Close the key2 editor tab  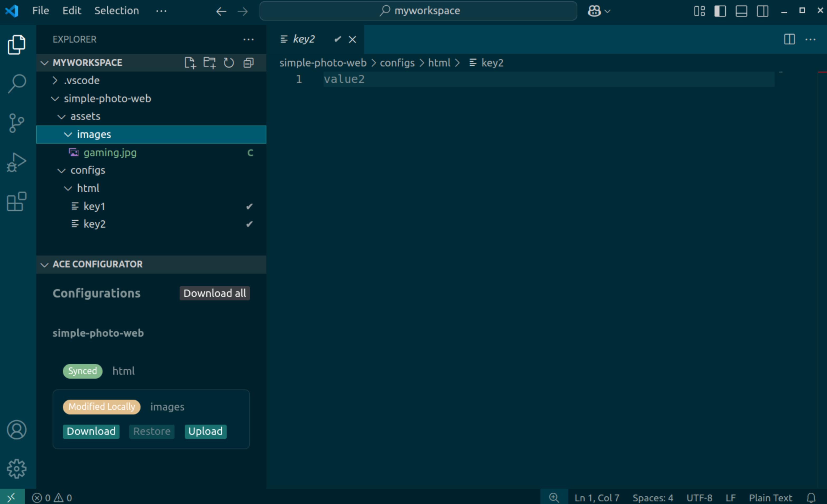coord(352,40)
